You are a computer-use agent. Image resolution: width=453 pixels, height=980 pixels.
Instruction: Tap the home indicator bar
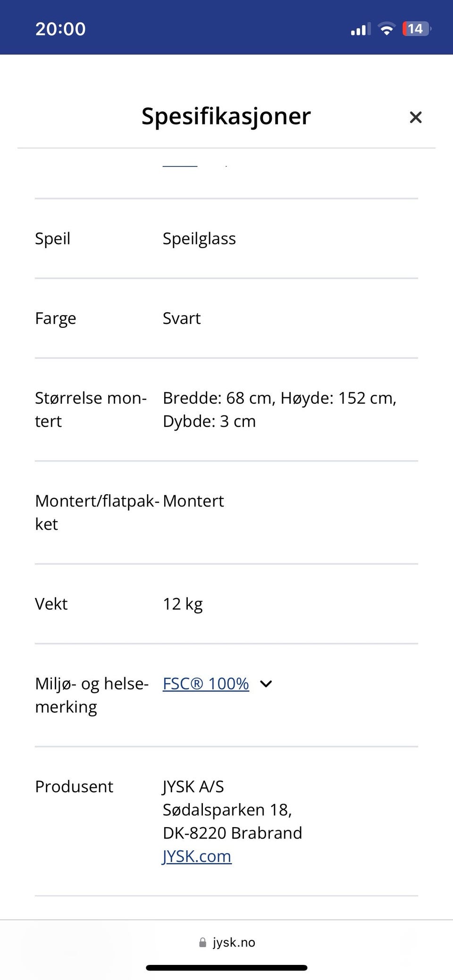[226, 968]
